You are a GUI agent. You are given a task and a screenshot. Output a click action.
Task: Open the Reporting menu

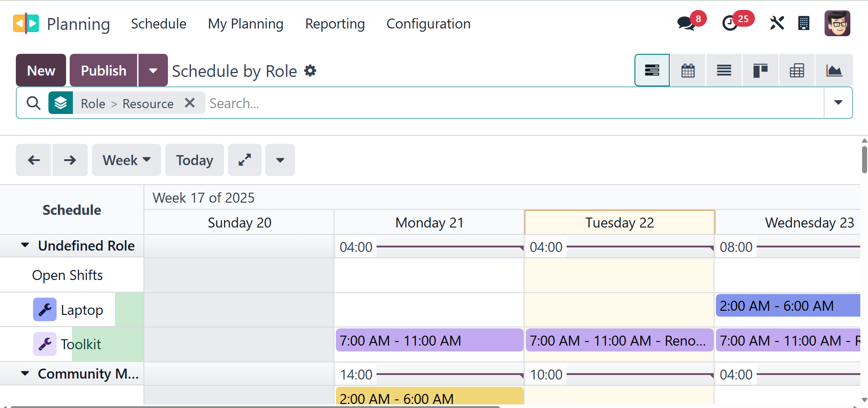[x=335, y=24]
